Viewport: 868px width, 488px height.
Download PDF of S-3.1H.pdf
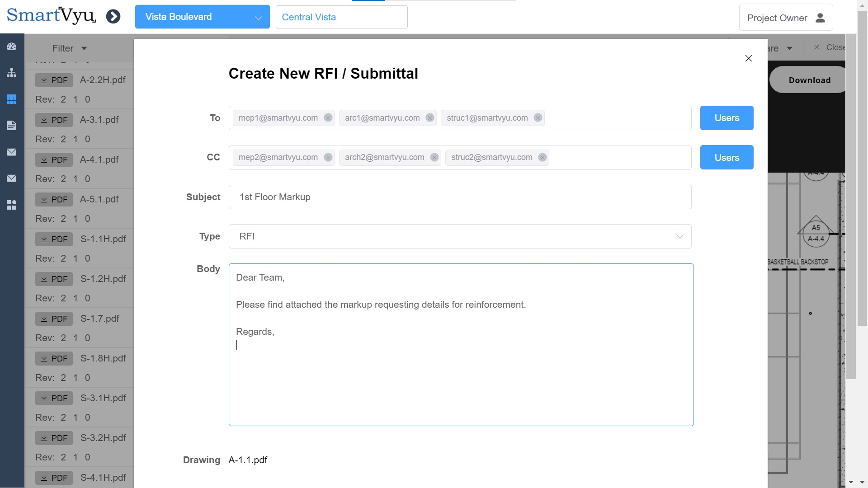[x=54, y=398]
